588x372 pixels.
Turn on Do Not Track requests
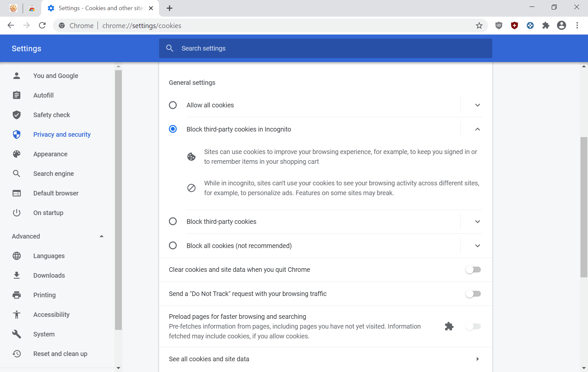point(473,294)
